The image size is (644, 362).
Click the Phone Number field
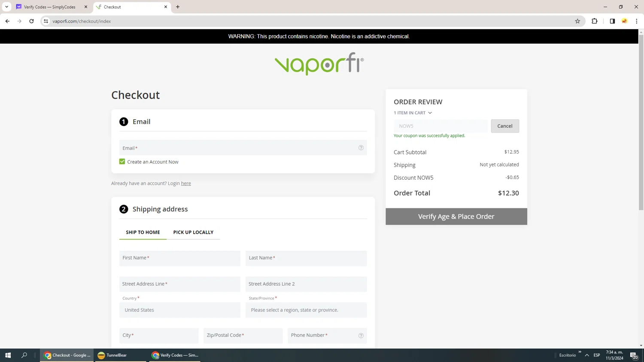click(327, 335)
